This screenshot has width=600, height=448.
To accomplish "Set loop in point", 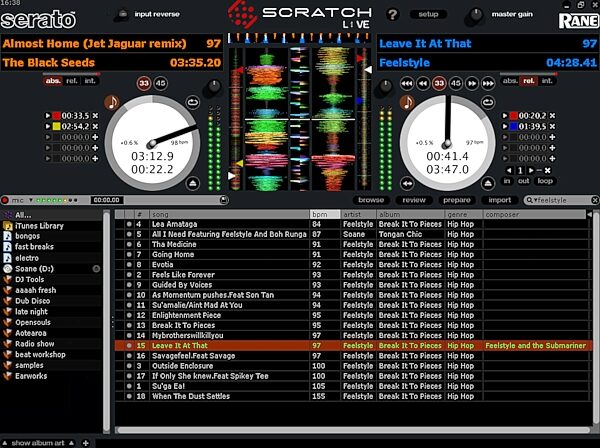I will tap(507, 181).
